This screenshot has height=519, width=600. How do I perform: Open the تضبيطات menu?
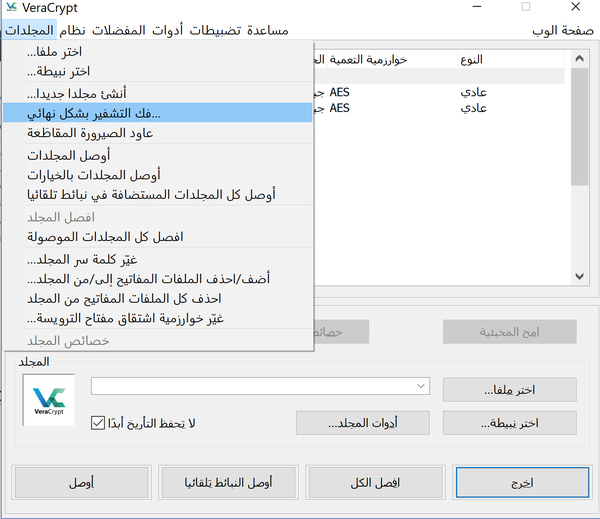point(215,30)
